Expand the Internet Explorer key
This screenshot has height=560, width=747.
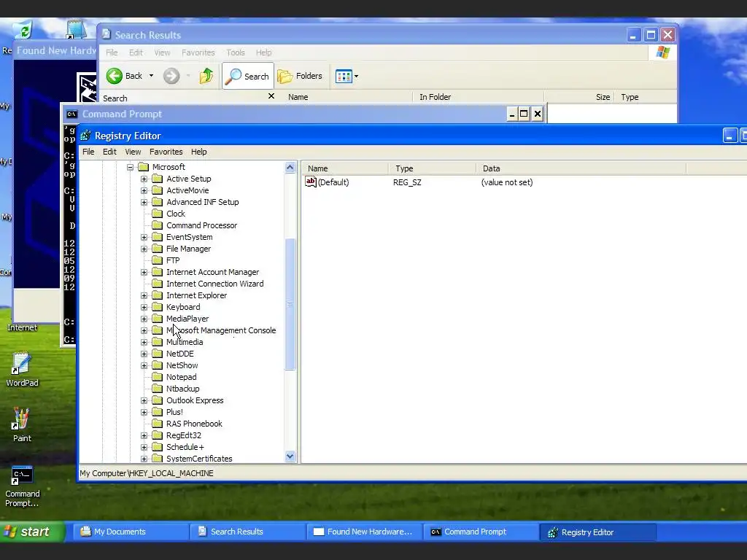[x=144, y=295]
